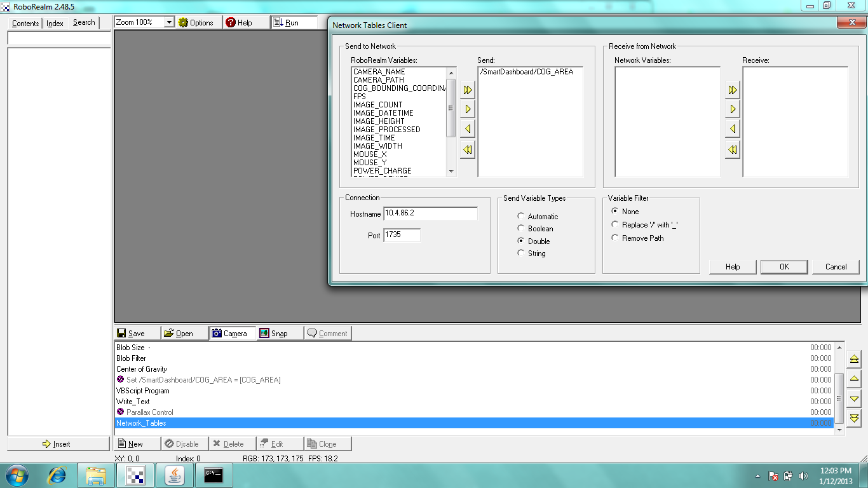This screenshot has width=868, height=488.
Task: Open Camera toolbar button
Action: (x=232, y=333)
